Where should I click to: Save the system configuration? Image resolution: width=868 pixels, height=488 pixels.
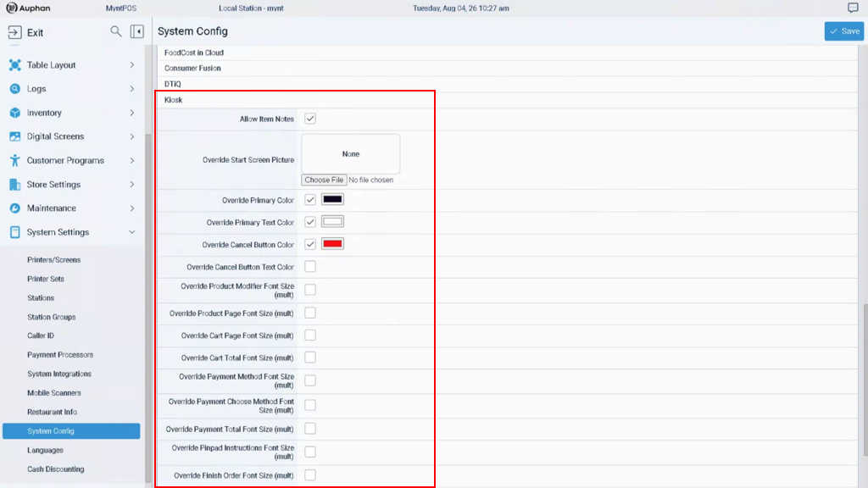[843, 31]
